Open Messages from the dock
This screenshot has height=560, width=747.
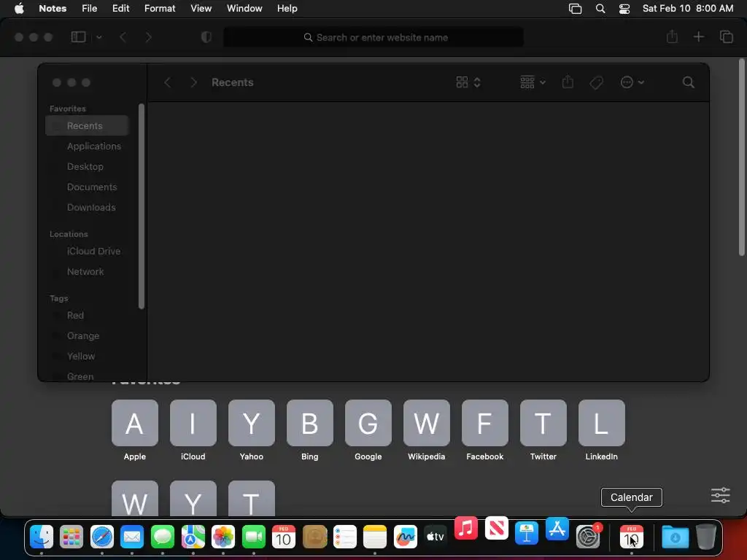tap(163, 537)
